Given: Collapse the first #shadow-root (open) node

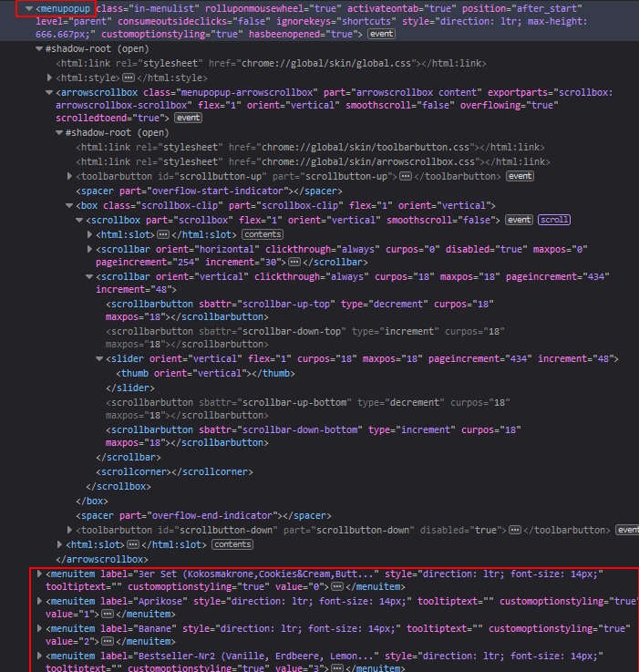Looking at the screenshot, I should pyautogui.click(x=38, y=49).
